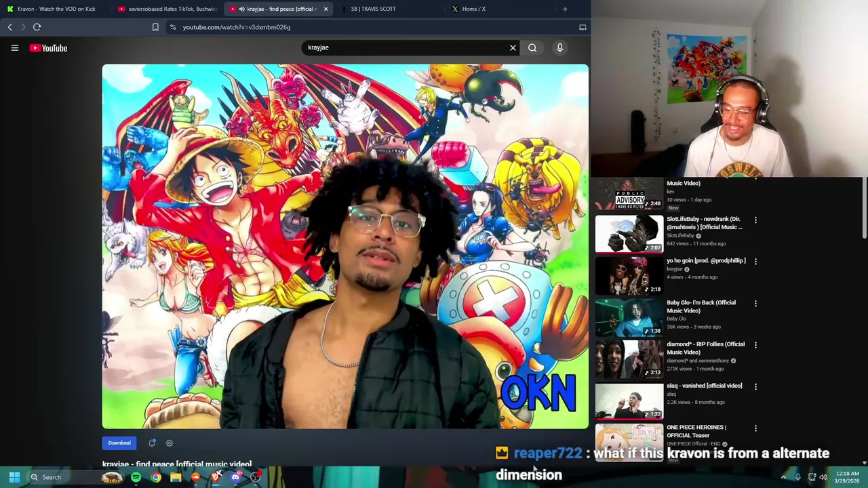The width and height of the screenshot is (868, 488).
Task: Click the SlotLifeBaby channel name
Action: (680, 235)
